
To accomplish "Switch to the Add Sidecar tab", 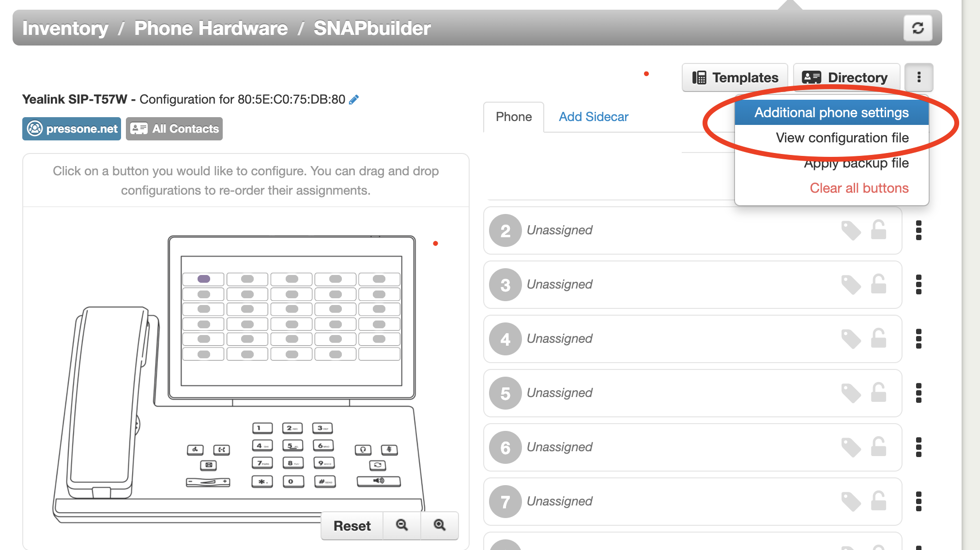I will click(593, 117).
